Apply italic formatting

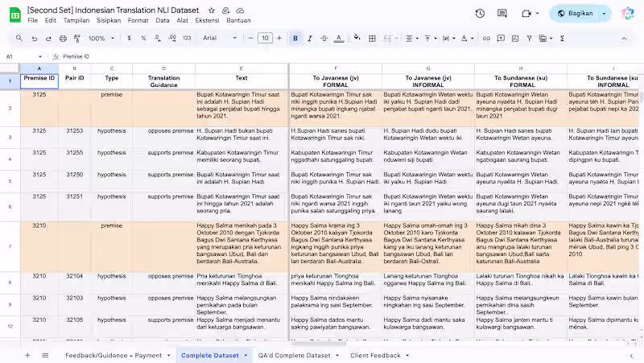coord(310,38)
